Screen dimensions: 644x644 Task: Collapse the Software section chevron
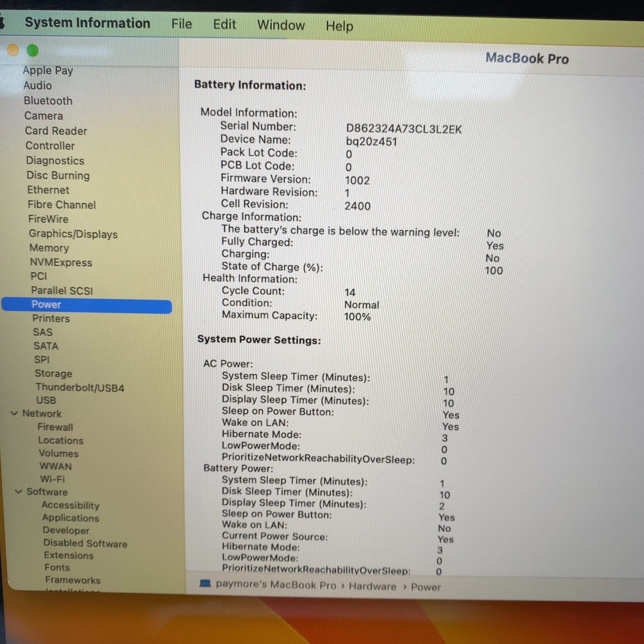pyautogui.click(x=18, y=491)
